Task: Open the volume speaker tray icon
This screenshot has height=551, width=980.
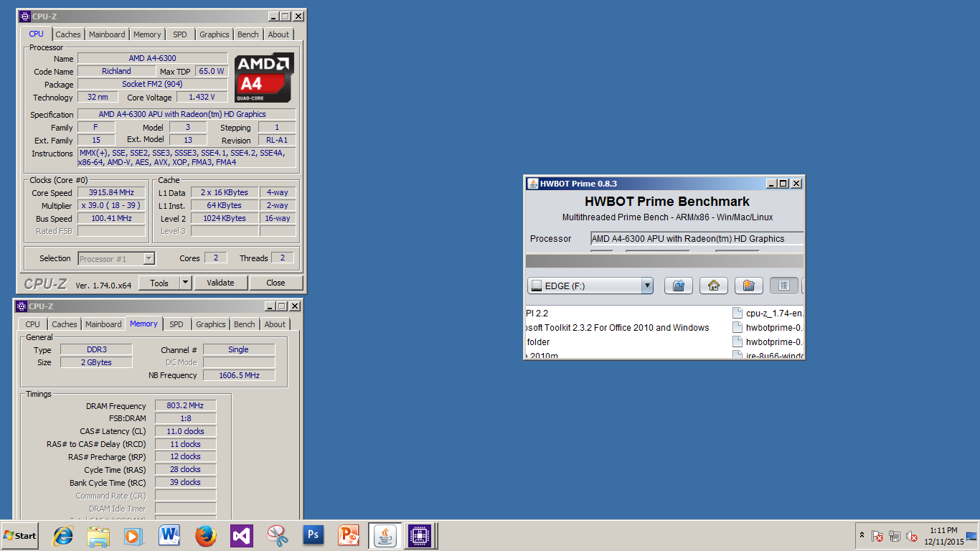Action: pos(912,536)
